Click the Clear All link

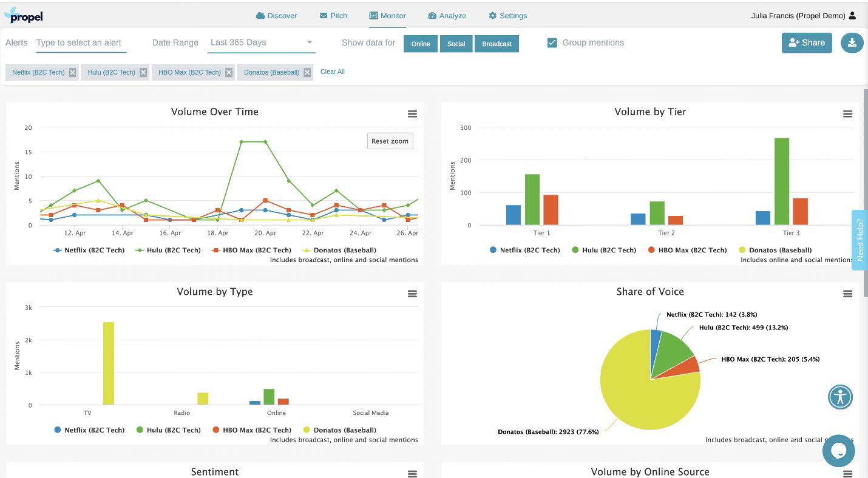coord(333,72)
